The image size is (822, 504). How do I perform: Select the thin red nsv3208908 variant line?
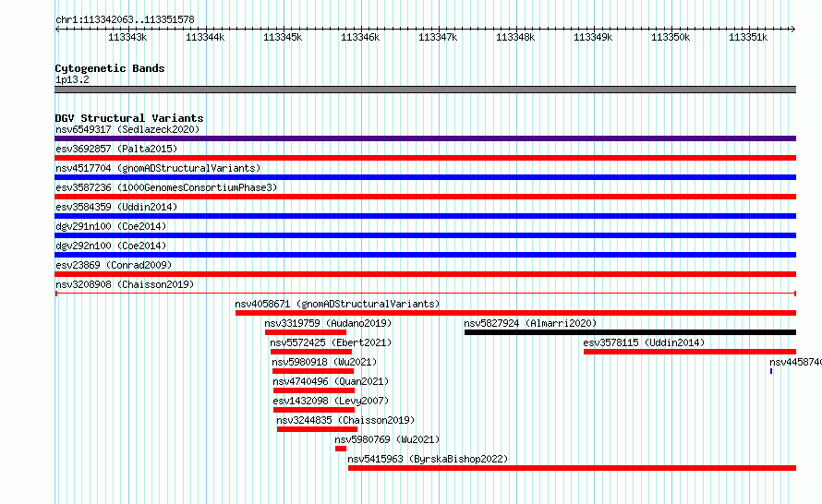pos(425,294)
